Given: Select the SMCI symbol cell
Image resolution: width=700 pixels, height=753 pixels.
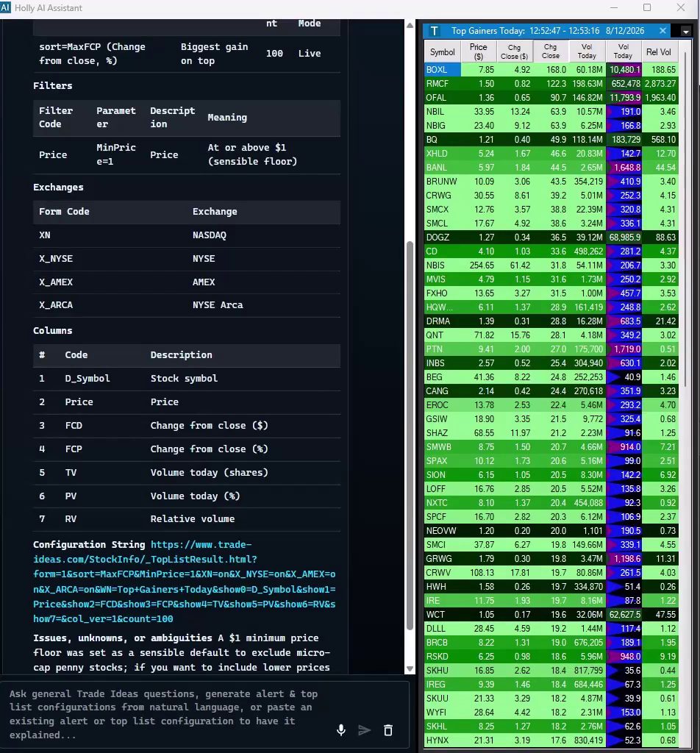Looking at the screenshot, I should 442,545.
